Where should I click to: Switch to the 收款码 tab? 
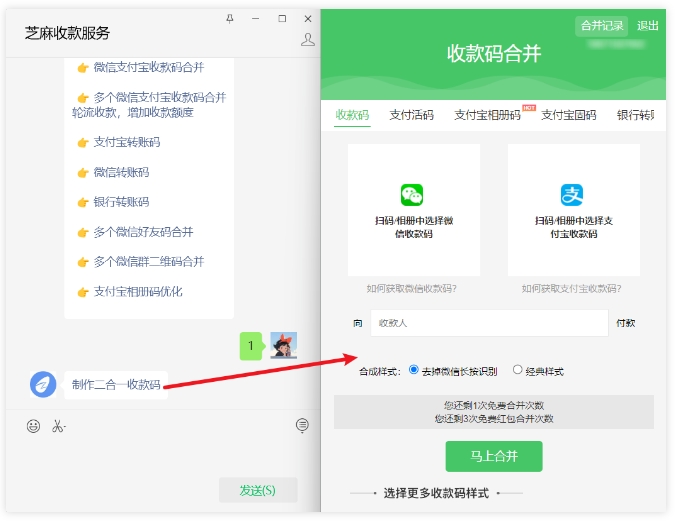click(x=352, y=115)
